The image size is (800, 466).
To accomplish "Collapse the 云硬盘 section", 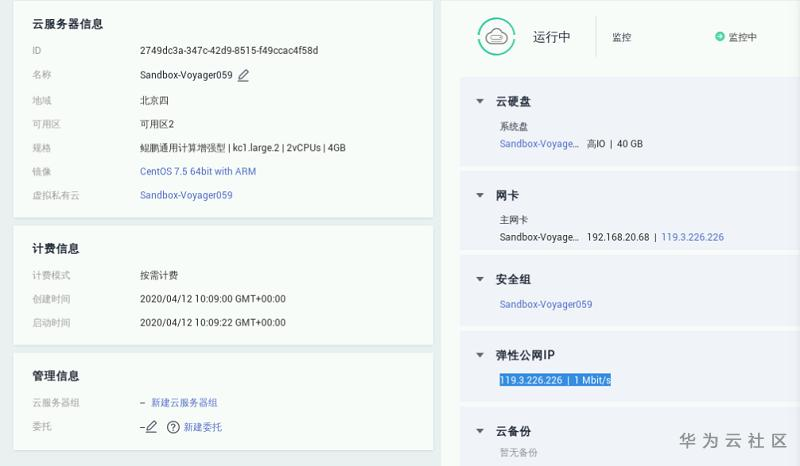I will pyautogui.click(x=480, y=101).
